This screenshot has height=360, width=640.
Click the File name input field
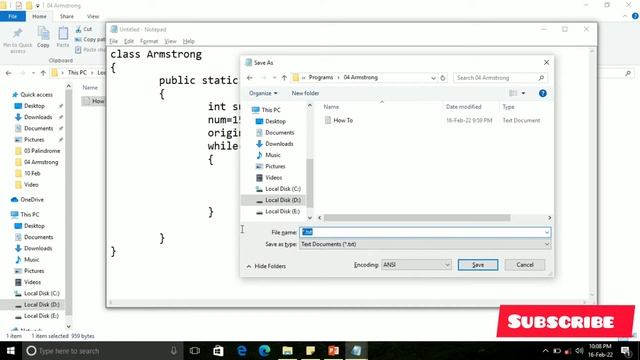coord(425,232)
